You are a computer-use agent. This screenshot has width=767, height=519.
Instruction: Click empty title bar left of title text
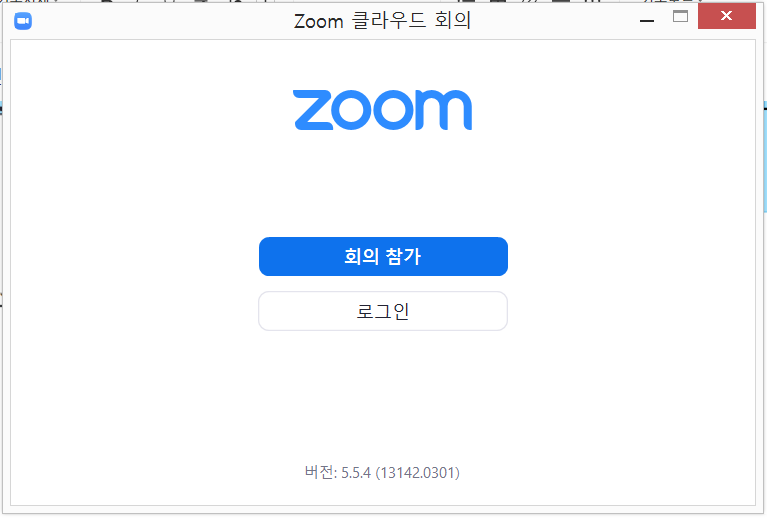161,21
